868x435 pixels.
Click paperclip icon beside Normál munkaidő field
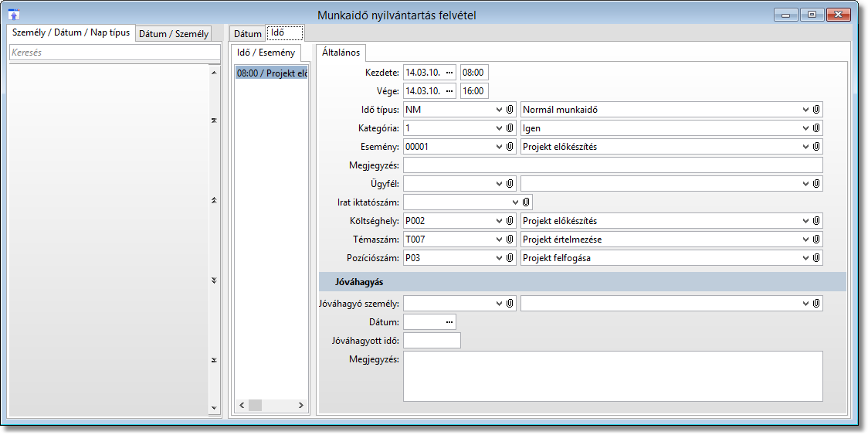point(816,110)
